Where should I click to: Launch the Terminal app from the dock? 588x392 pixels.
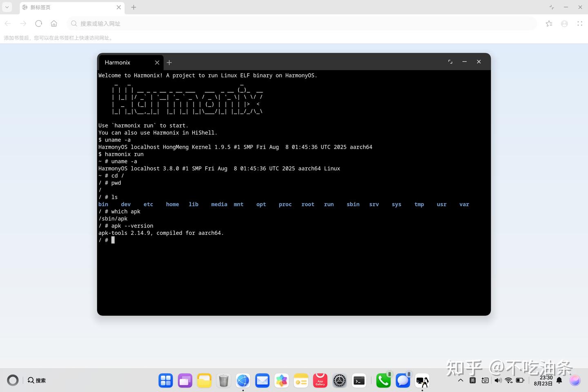coord(359,380)
